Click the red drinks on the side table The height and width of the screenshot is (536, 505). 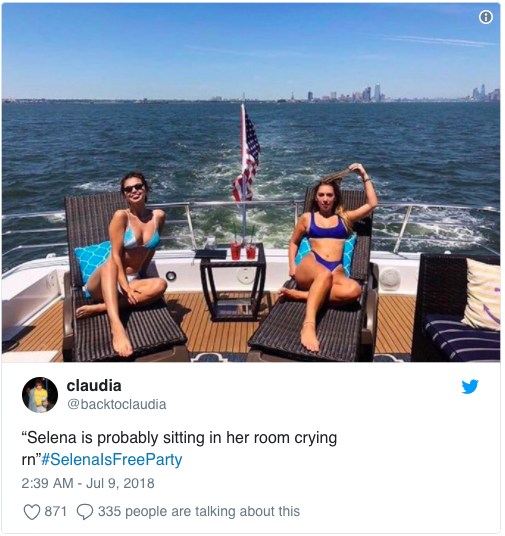tap(243, 251)
